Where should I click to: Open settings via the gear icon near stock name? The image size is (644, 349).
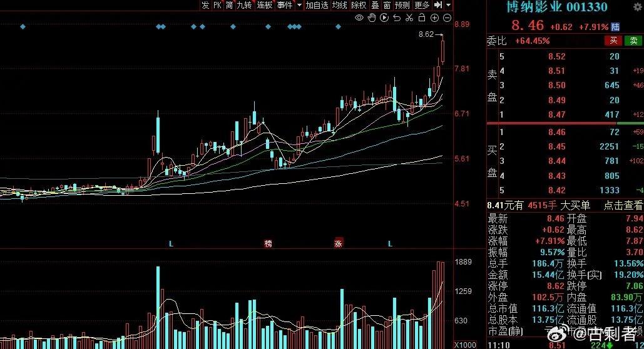click(637, 7)
